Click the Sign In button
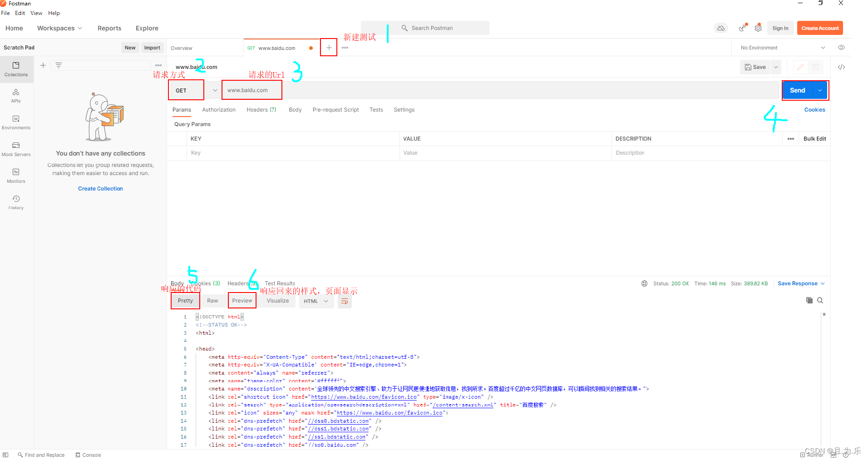This screenshot has height=459, width=868. point(780,28)
